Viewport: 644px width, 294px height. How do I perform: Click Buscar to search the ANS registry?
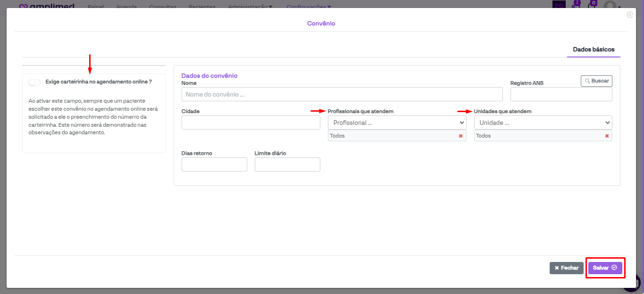coord(596,81)
